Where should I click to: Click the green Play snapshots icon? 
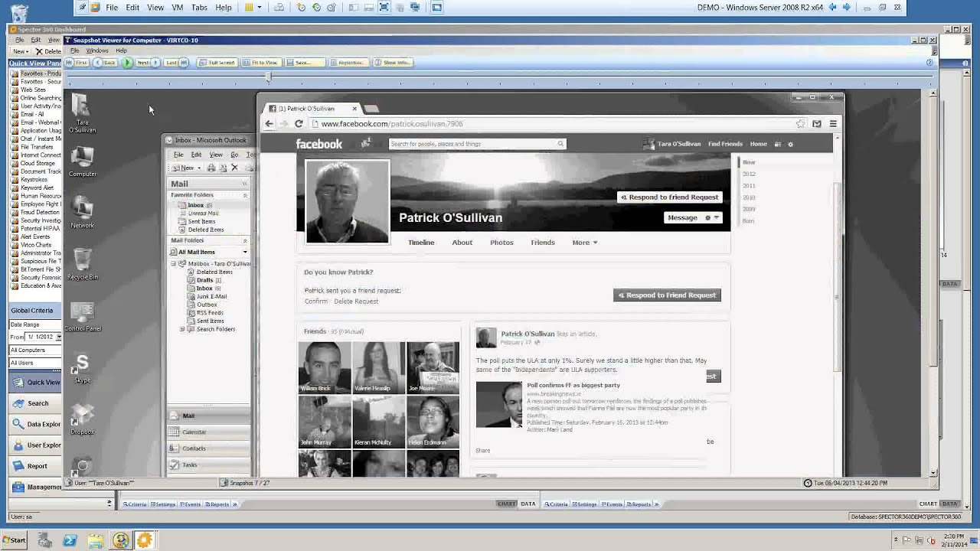127,63
